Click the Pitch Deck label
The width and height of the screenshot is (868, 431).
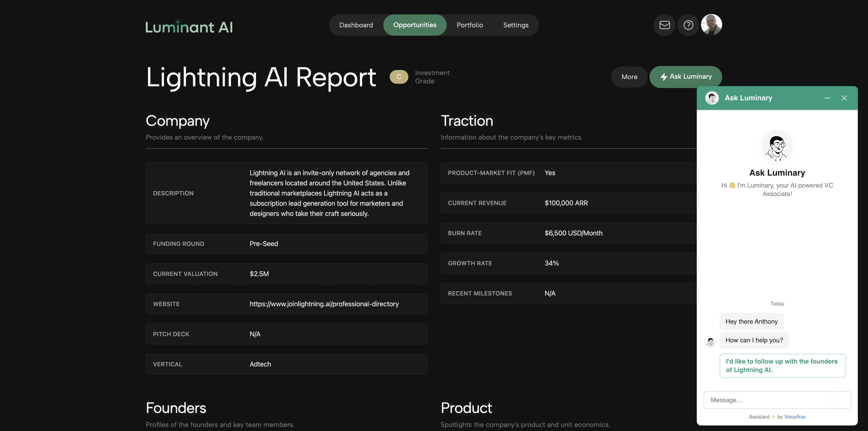[171, 334]
